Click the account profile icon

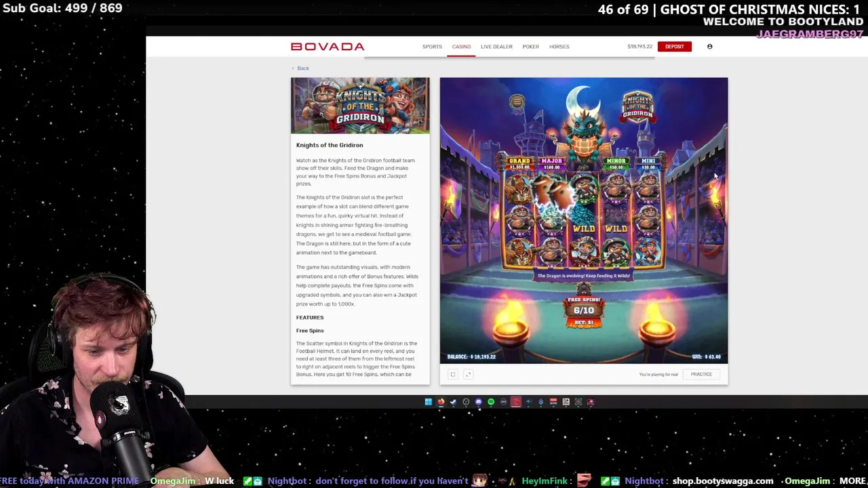(x=710, y=47)
